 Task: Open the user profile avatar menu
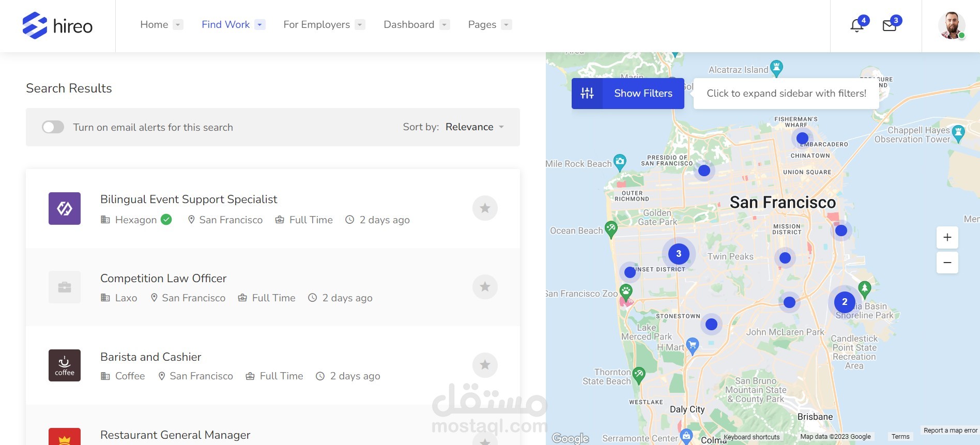(951, 25)
